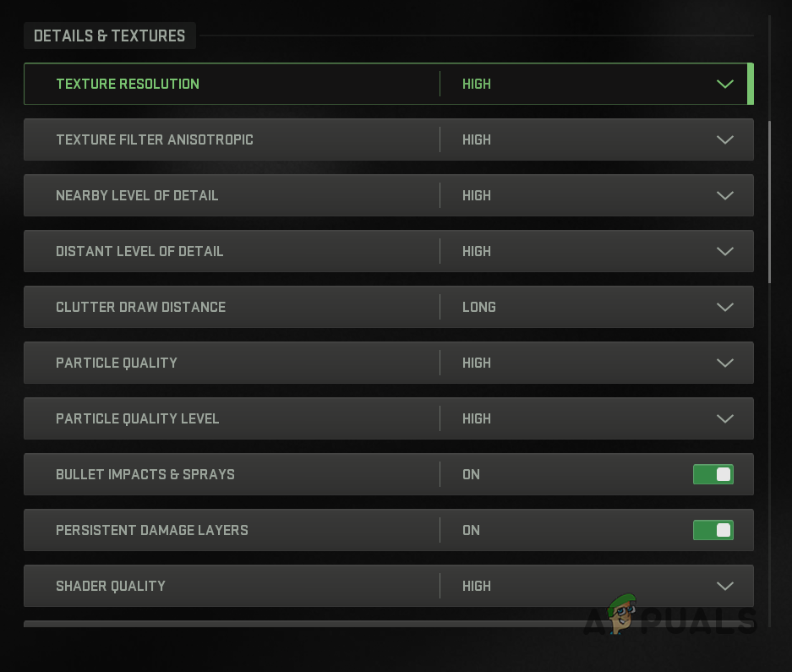Screen dimensions: 792x672
Task: Expand Nearby Level of Detail chevron
Action: pos(725,195)
